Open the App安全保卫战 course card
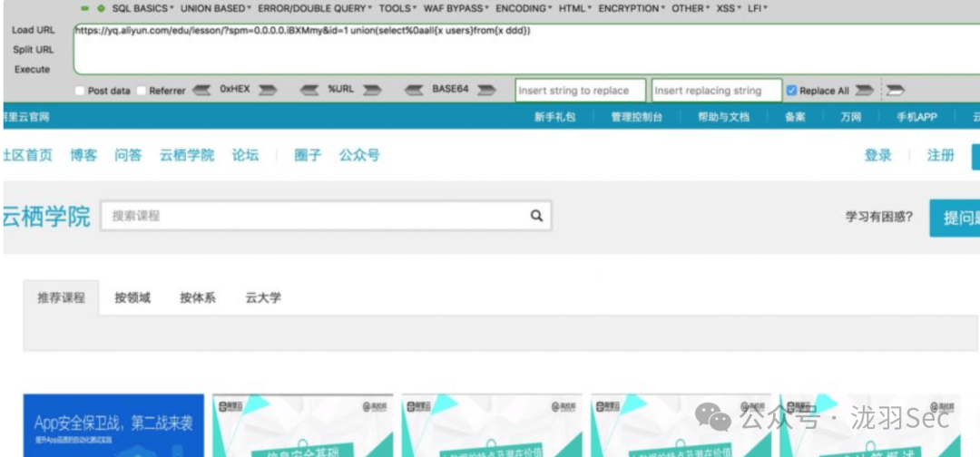The height and width of the screenshot is (457, 980). click(113, 425)
